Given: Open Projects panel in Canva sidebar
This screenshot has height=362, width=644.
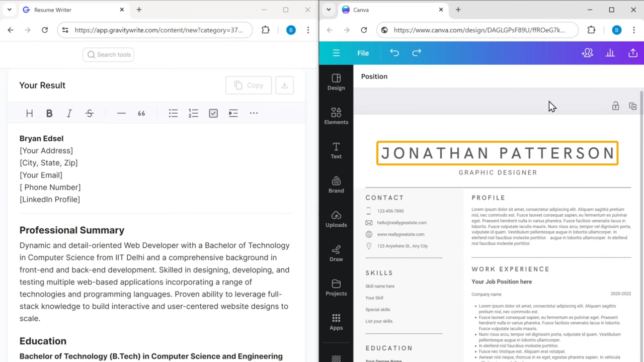Looking at the screenshot, I should [336, 288].
